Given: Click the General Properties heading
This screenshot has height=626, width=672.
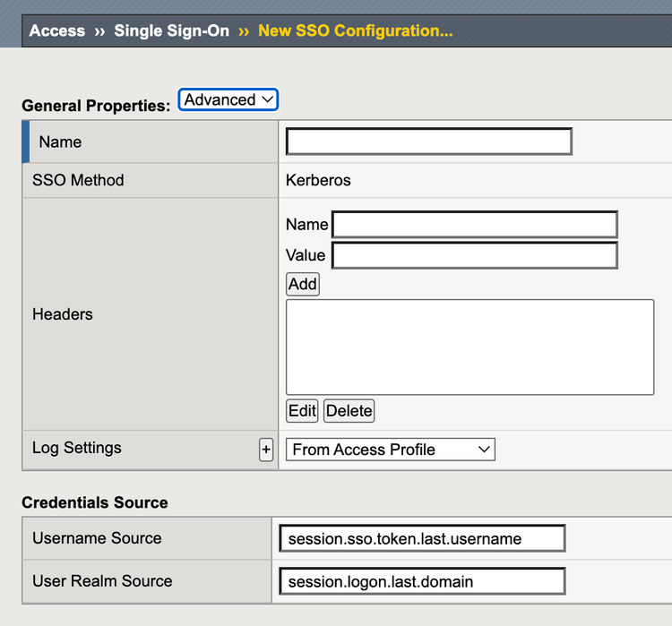Looking at the screenshot, I should (95, 106).
